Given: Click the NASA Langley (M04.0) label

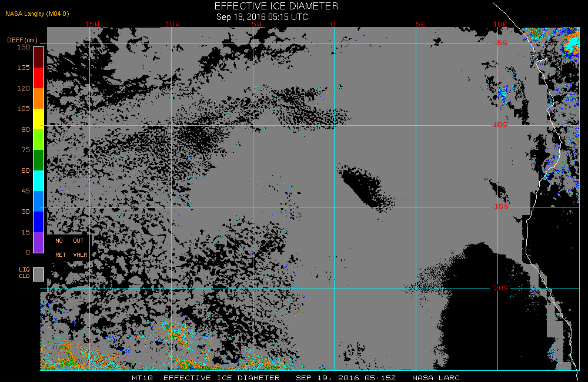Looking at the screenshot, I should [37, 14].
